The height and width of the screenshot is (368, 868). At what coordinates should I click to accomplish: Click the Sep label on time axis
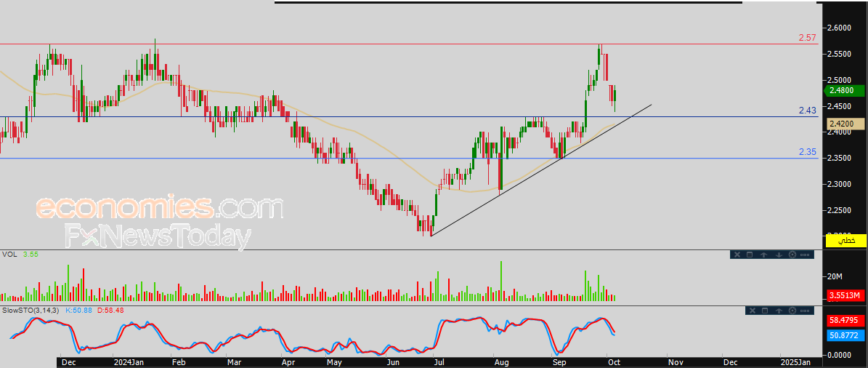(x=561, y=362)
